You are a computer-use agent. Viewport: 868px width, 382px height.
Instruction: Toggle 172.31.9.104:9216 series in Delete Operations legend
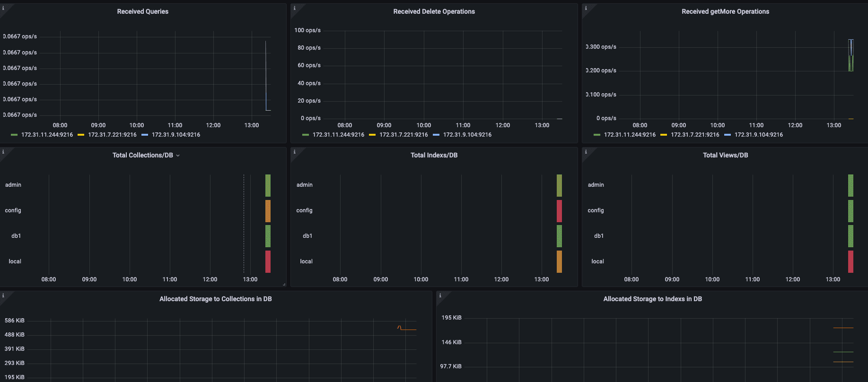[x=467, y=135]
